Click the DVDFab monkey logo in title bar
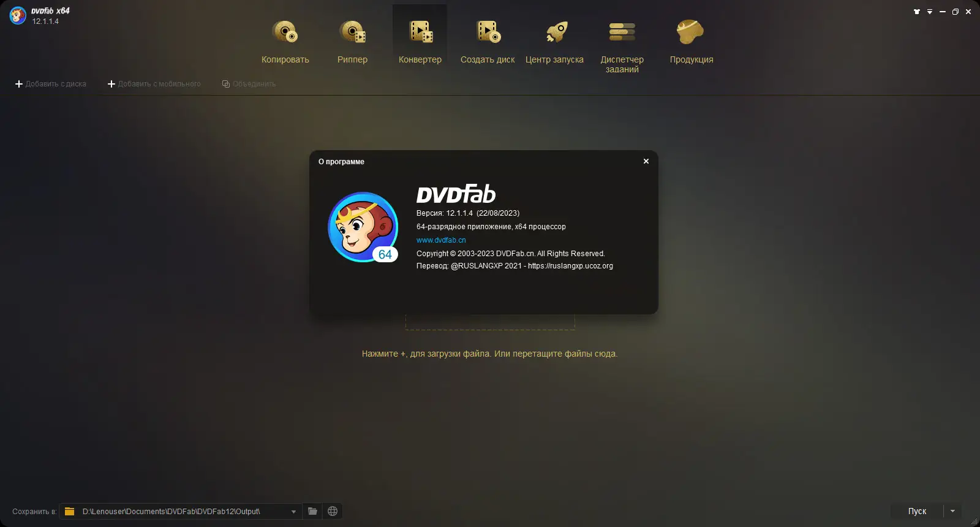The height and width of the screenshot is (527, 980). 18,15
